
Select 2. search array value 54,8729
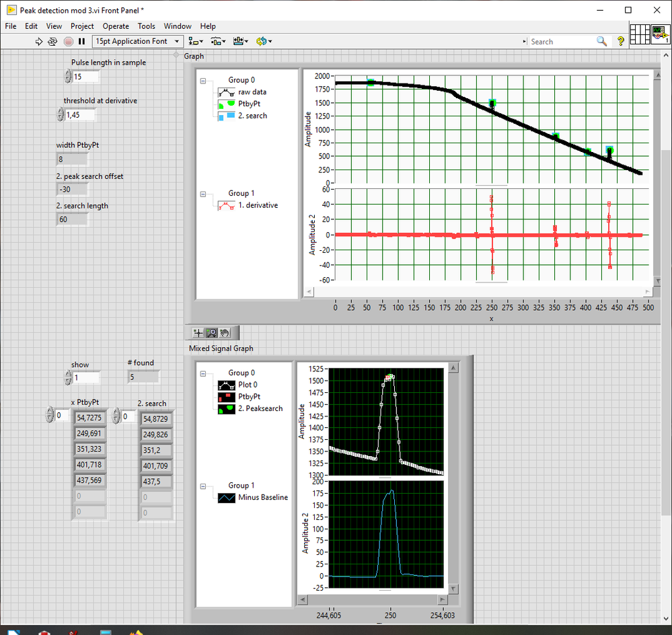click(x=155, y=419)
